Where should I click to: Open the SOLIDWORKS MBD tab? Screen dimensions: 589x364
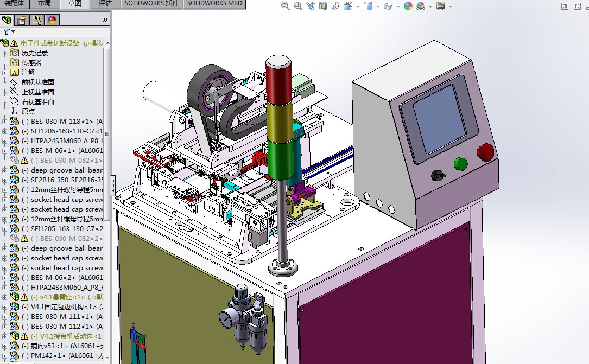(x=214, y=4)
